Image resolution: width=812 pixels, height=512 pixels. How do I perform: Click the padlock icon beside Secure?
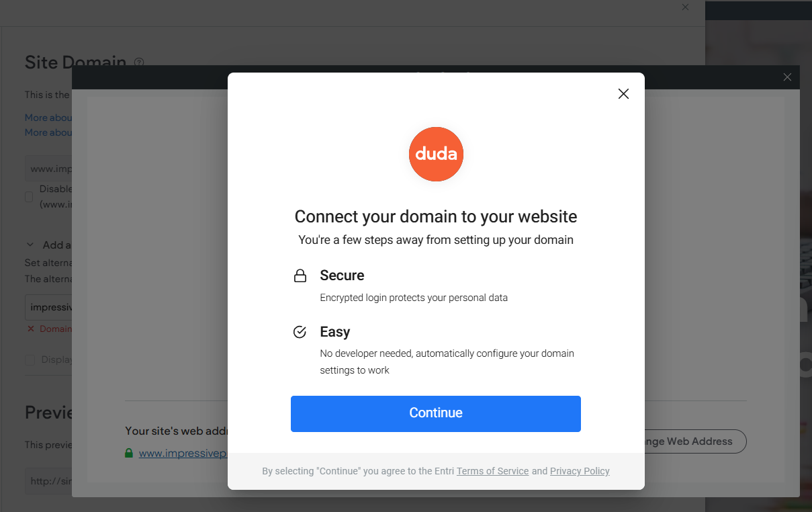click(x=300, y=276)
